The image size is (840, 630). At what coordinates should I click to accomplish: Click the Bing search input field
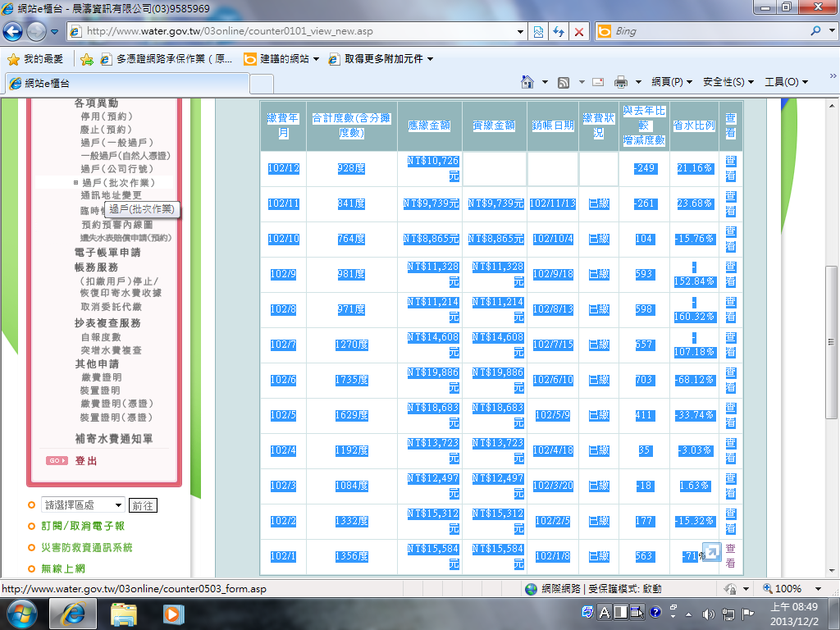[710, 32]
